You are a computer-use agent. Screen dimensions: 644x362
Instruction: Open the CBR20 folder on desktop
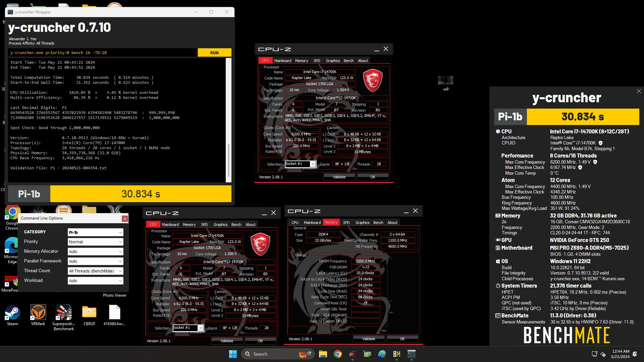point(89,315)
